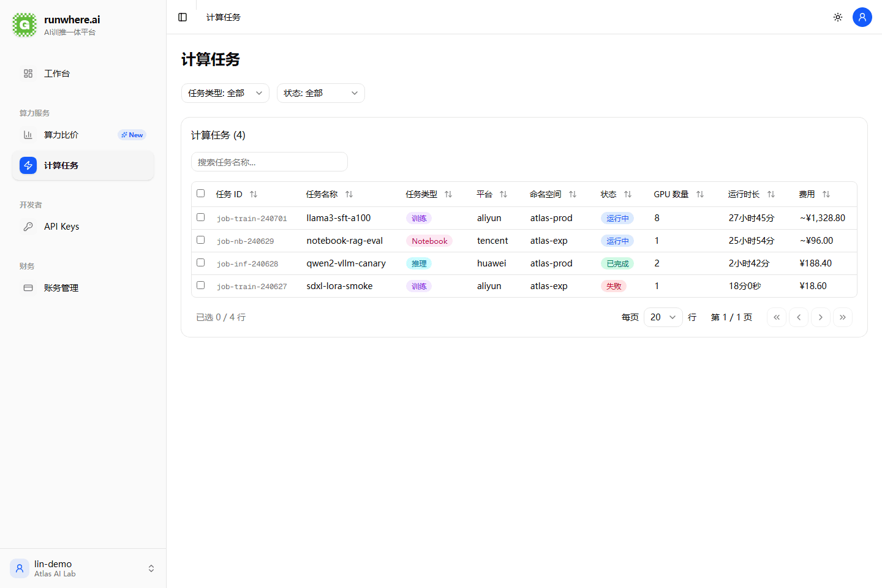Image resolution: width=882 pixels, height=588 pixels.
Task: Open the 状态: 全部 filter dropdown
Action: coord(321,93)
